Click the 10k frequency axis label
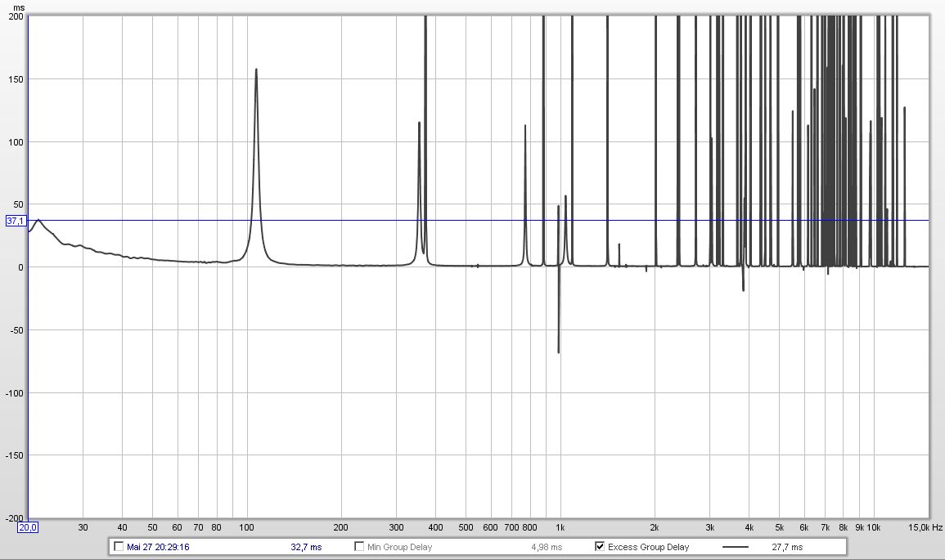945x560 pixels. coord(873,527)
